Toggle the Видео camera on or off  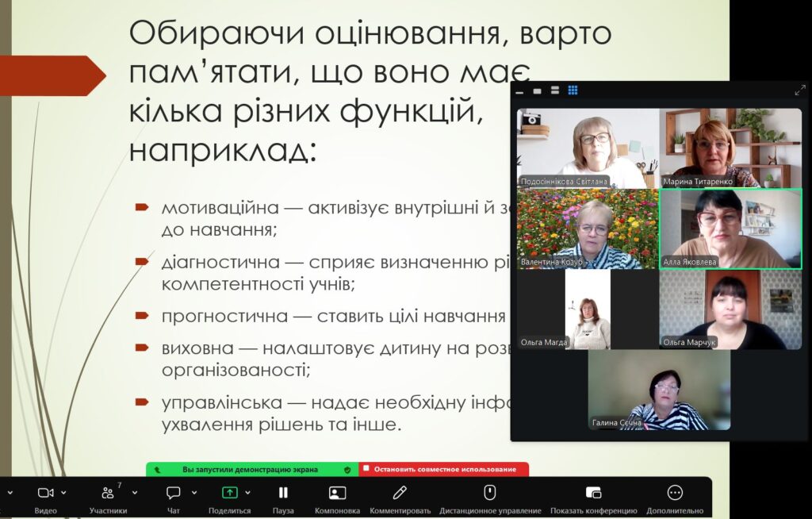point(45,493)
